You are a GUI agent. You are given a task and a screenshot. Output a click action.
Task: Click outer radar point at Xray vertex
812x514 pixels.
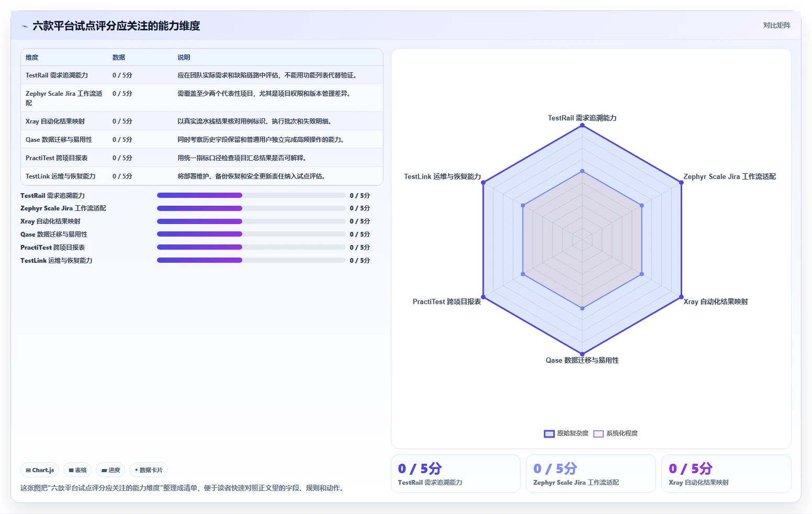[x=681, y=297]
